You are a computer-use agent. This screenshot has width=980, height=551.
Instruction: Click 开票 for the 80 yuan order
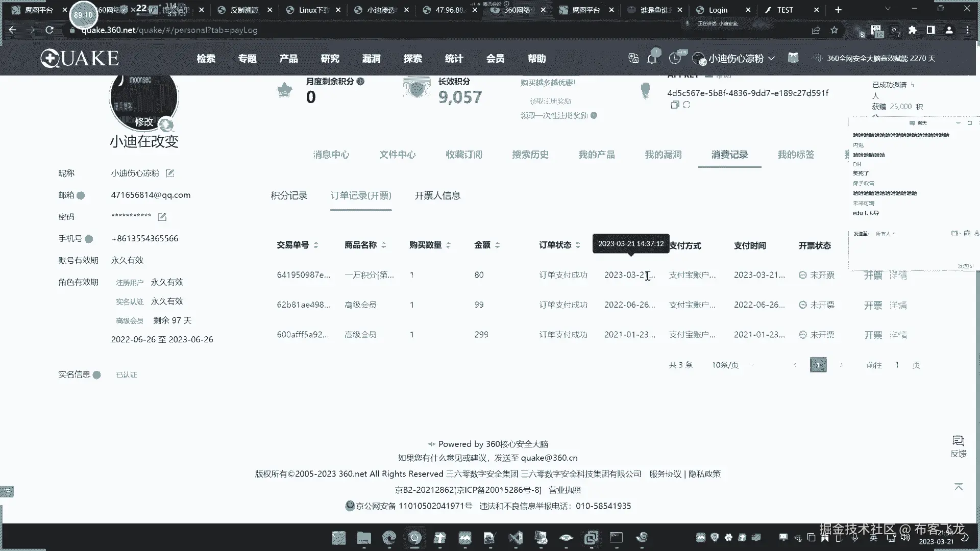point(873,275)
